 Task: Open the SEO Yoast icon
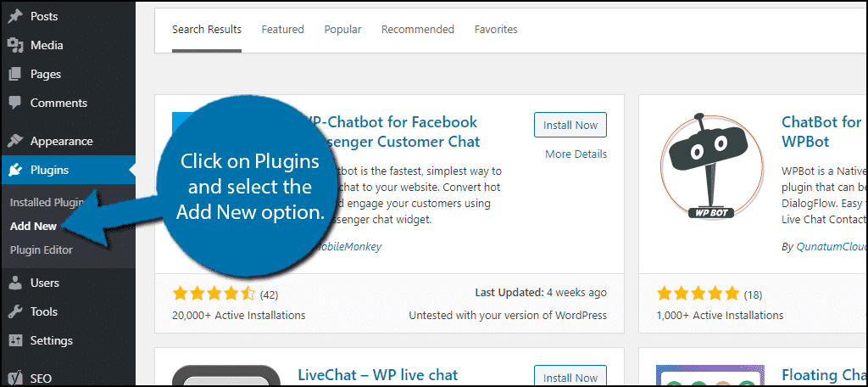[15, 379]
